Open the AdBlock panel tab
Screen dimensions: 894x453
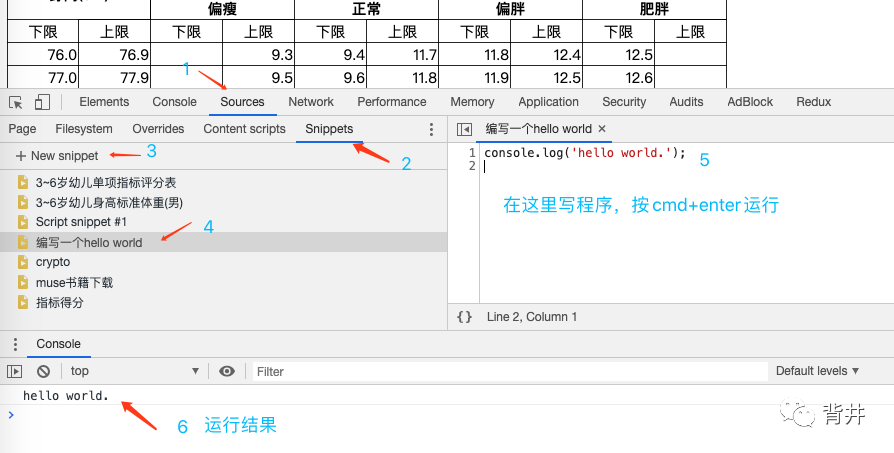click(750, 102)
